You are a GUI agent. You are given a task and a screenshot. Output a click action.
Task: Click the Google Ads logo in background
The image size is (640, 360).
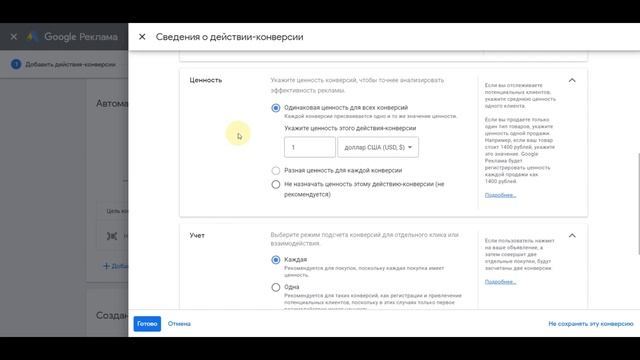pyautogui.click(x=31, y=37)
